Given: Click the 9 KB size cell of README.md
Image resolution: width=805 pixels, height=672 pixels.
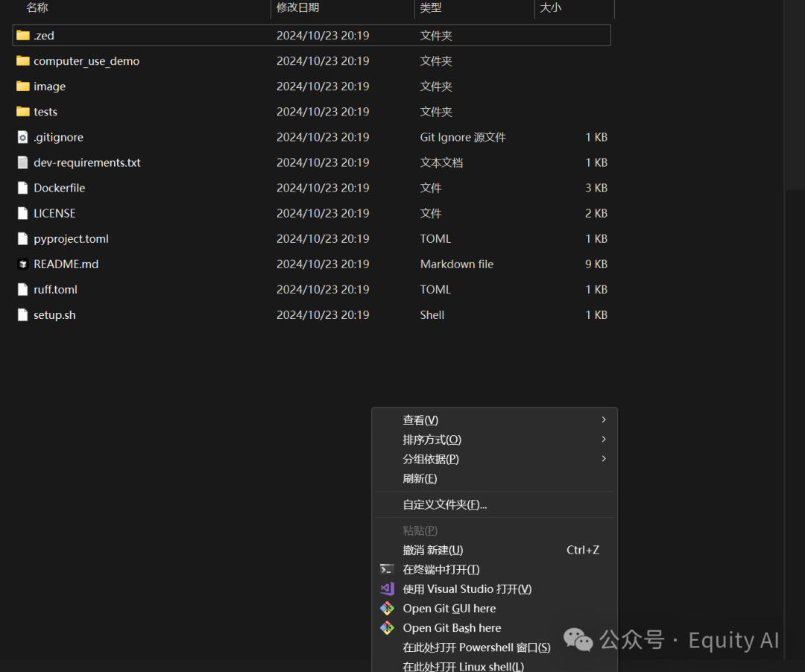Looking at the screenshot, I should (596, 264).
